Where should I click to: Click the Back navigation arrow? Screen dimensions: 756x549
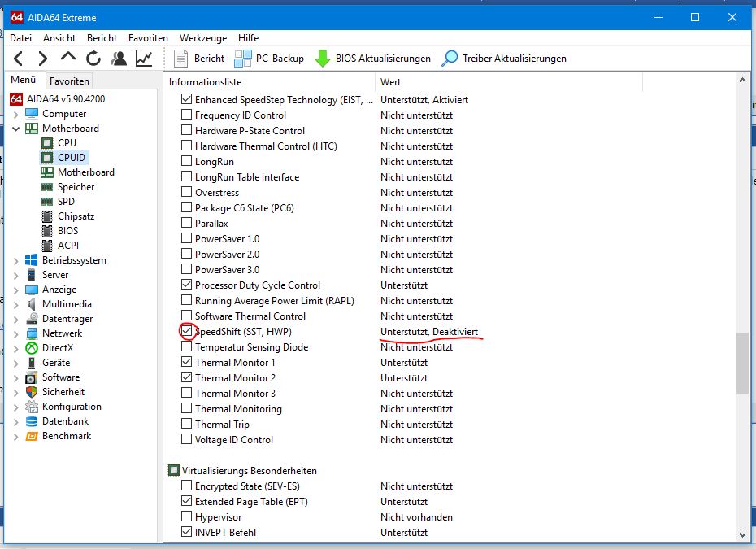pyautogui.click(x=19, y=59)
